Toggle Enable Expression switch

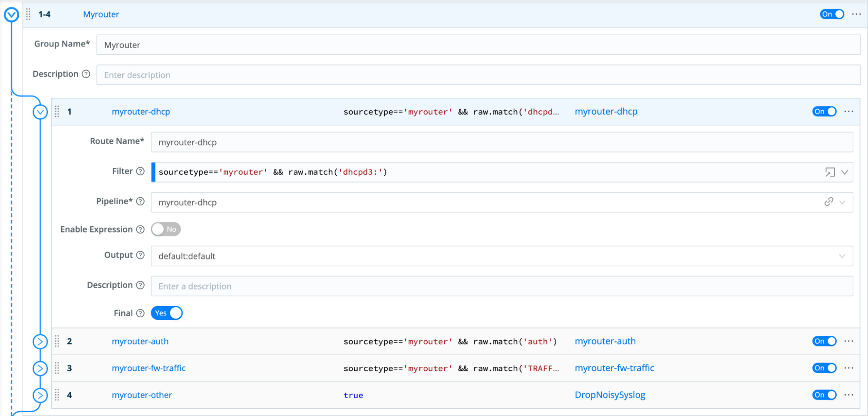166,230
